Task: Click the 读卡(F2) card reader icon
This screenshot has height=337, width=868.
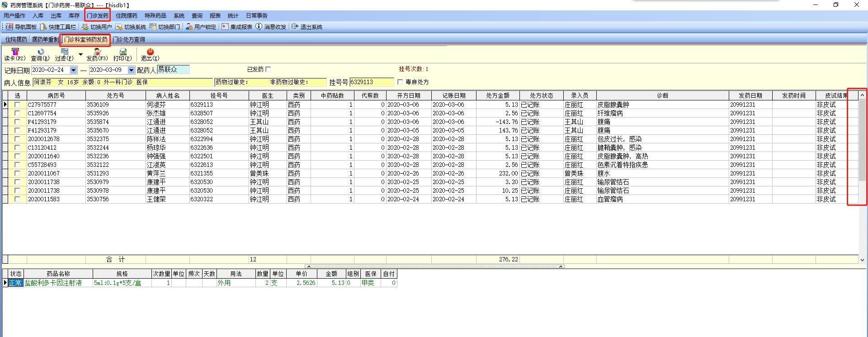Action: click(15, 52)
